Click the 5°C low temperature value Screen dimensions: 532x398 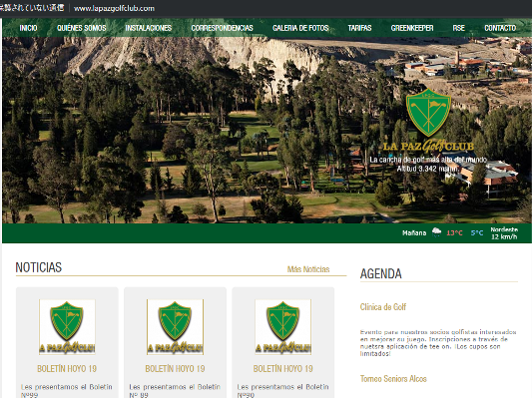(477, 232)
